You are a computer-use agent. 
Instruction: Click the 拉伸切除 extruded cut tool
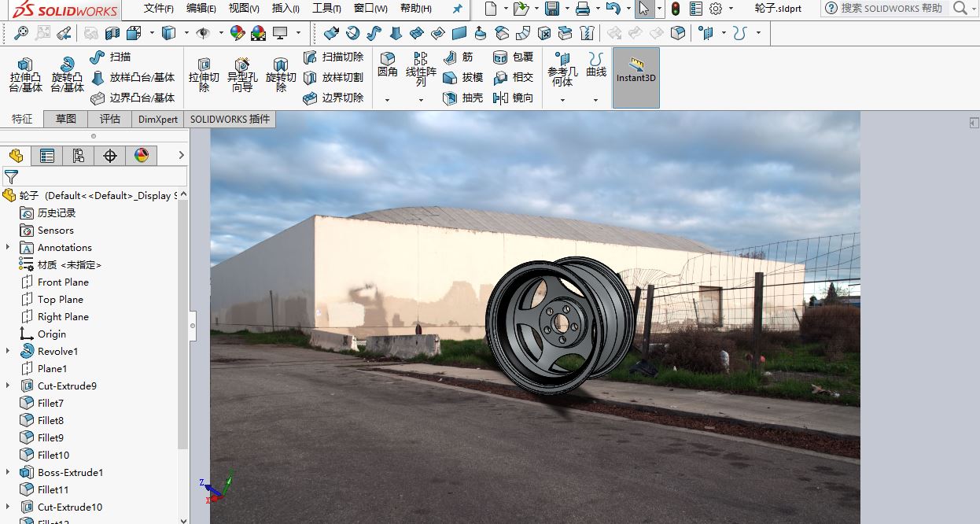[x=204, y=75]
